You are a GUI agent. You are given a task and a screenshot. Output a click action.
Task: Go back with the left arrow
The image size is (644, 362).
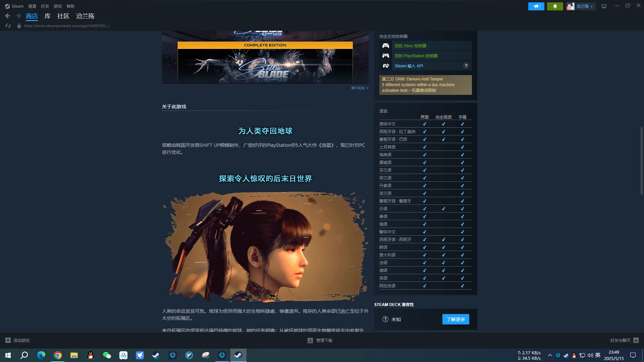(8, 16)
